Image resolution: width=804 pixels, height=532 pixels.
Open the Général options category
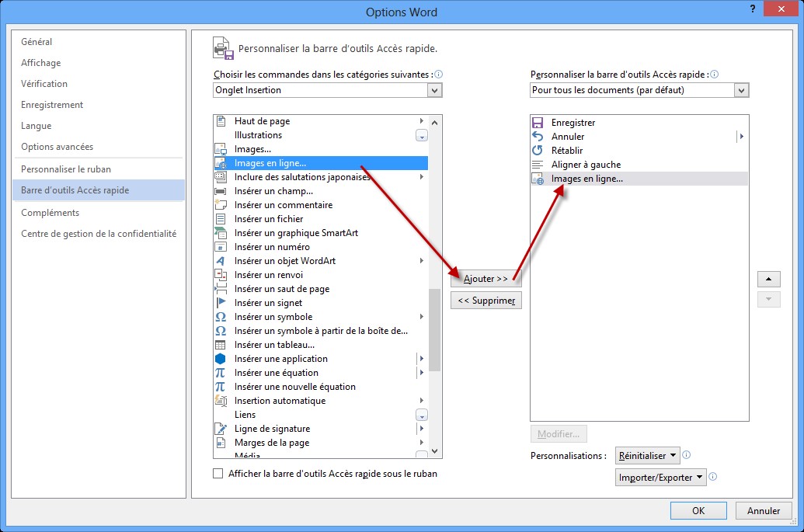pos(37,42)
